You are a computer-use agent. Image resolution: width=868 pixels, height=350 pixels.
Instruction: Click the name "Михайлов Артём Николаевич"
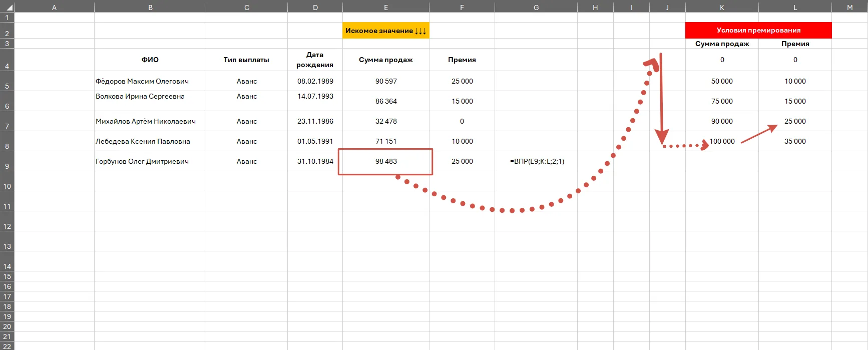pos(146,121)
